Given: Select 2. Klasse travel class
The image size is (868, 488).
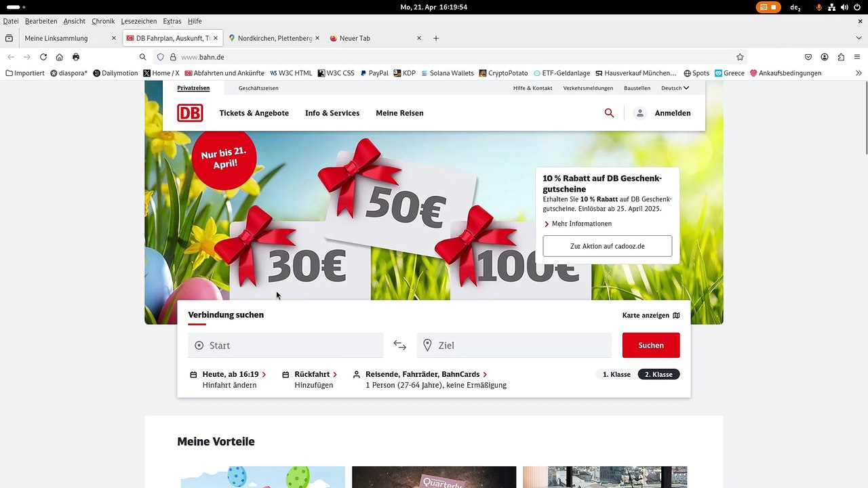Looking at the screenshot, I should coord(658,374).
